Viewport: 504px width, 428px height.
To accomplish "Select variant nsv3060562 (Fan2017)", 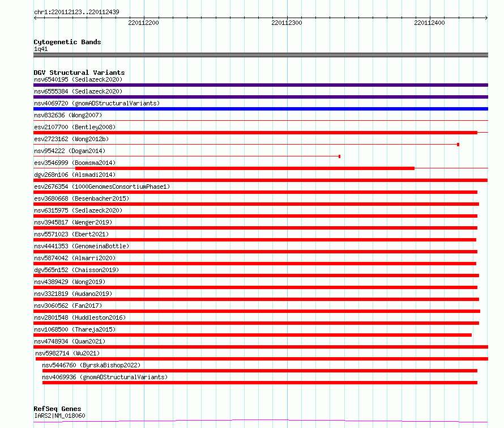I will (x=68, y=306).
